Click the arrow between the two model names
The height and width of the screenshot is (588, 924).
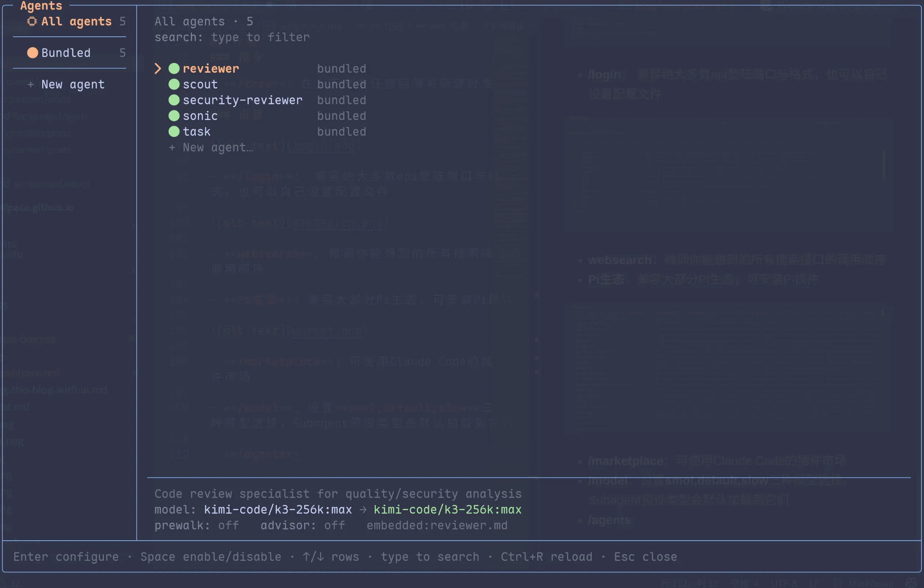click(x=362, y=510)
